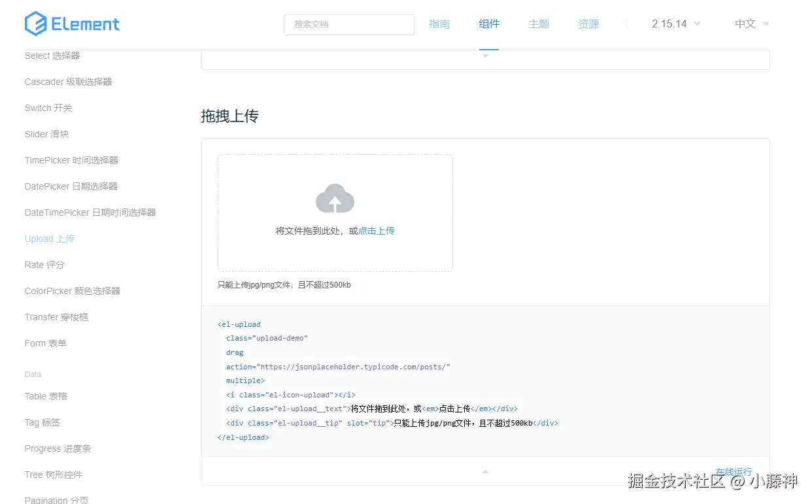812x504 pixels.
Task: Click the Element logo
Action: 72,24
